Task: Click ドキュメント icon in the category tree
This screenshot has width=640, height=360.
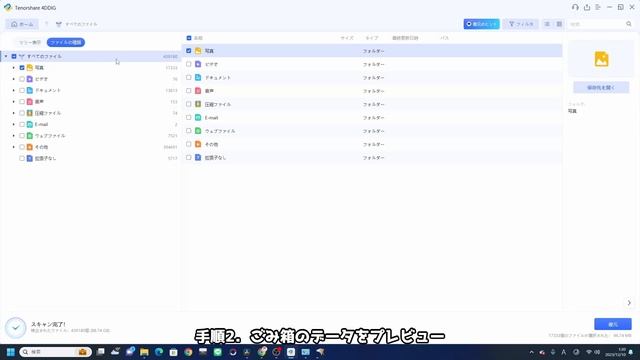Action: pyautogui.click(x=30, y=90)
